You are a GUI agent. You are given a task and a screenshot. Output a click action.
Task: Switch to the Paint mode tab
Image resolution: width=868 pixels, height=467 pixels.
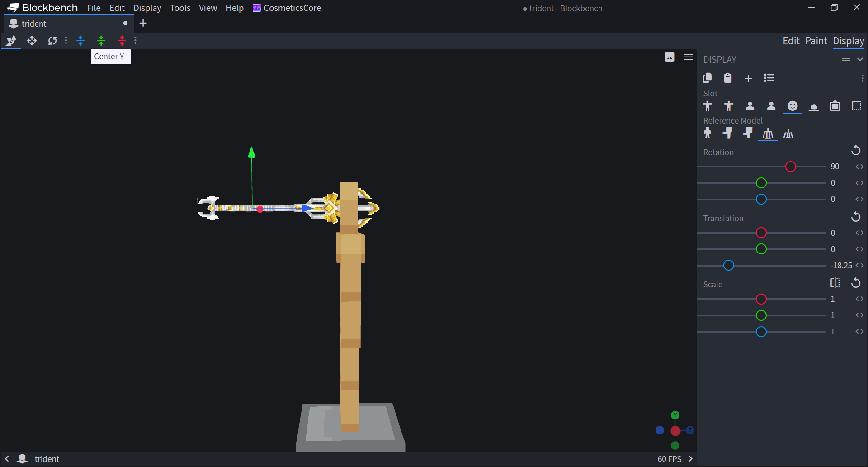[816, 41]
